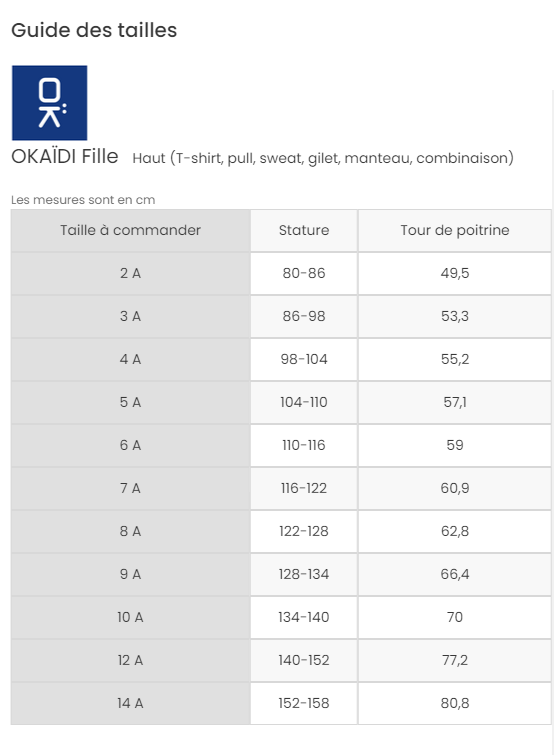Click the 98-104 stature cell

point(304,359)
